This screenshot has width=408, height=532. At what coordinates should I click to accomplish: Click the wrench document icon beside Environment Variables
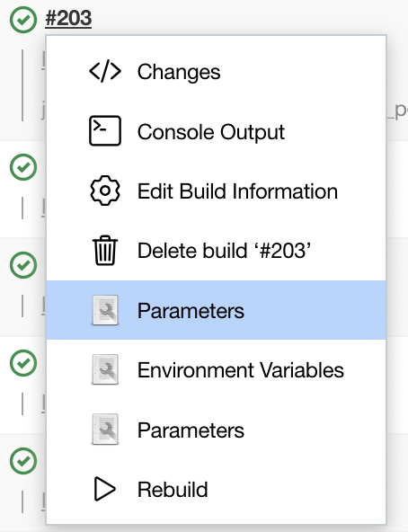pos(105,369)
